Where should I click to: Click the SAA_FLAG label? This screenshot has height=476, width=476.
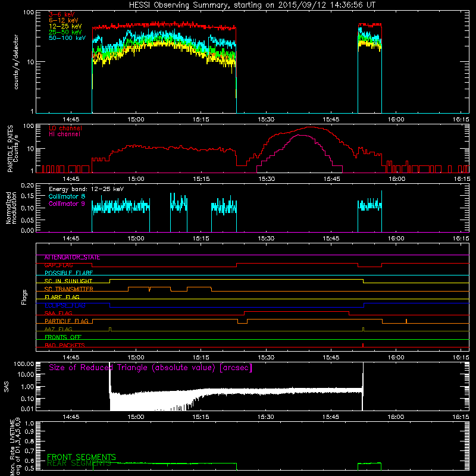tap(58, 314)
